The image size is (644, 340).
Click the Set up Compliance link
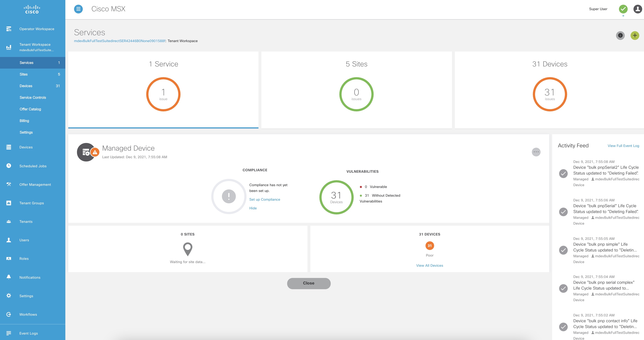(264, 199)
